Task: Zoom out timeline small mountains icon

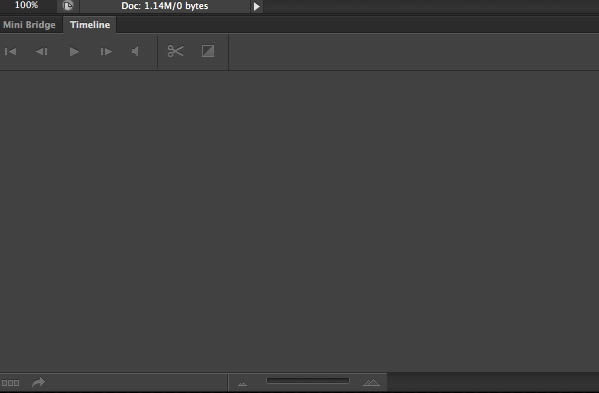Action: click(x=243, y=383)
